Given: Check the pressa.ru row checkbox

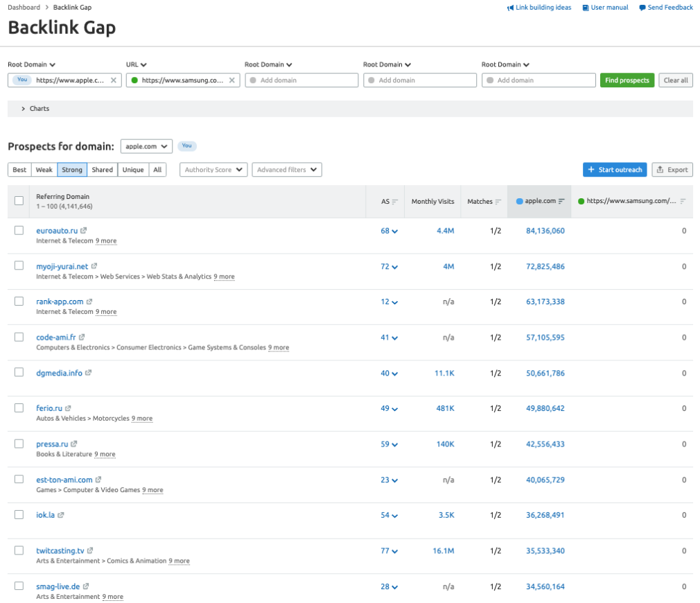Looking at the screenshot, I should point(19,444).
